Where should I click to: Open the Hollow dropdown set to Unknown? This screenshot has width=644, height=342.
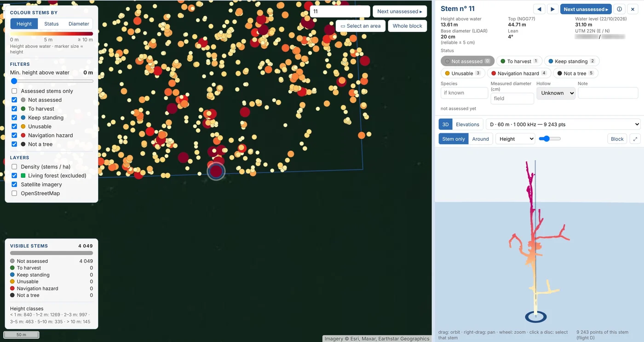[x=556, y=93]
